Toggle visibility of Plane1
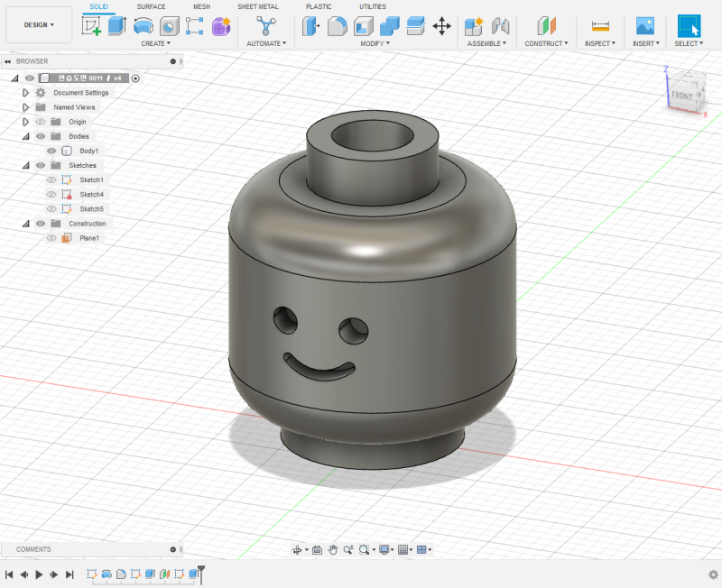Image resolution: width=722 pixels, height=588 pixels. (51, 238)
